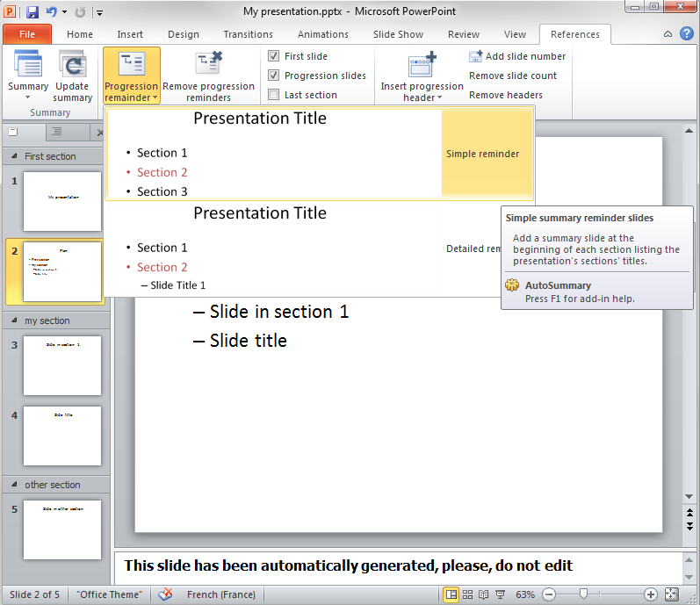Click the 63% zoom level
The width and height of the screenshot is (700, 605).
[525, 594]
